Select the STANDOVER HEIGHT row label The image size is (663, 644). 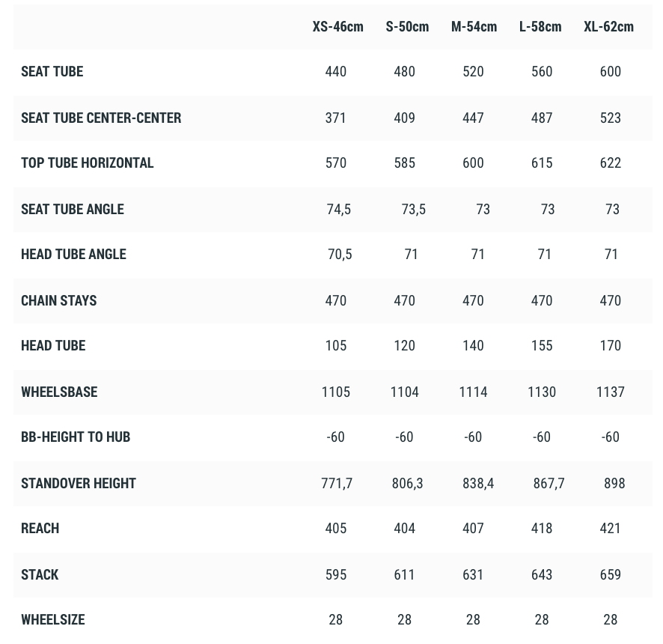click(x=79, y=484)
